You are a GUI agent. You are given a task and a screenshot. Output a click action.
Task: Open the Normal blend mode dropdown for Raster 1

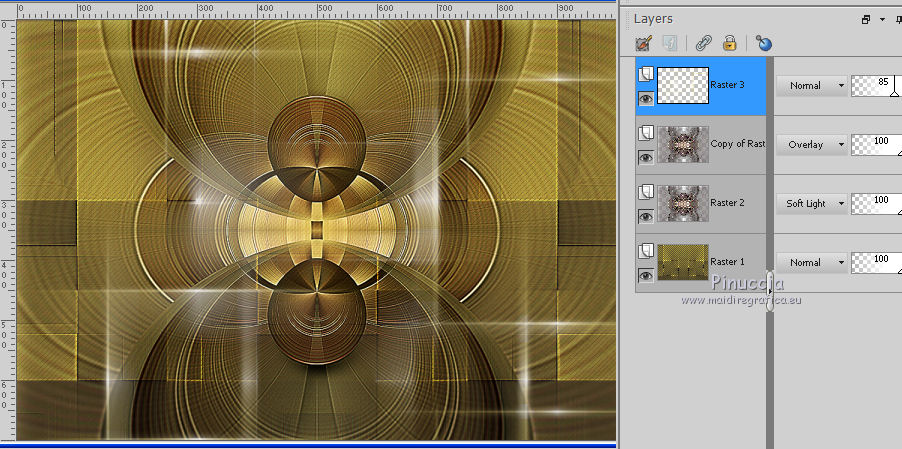pyautogui.click(x=811, y=263)
